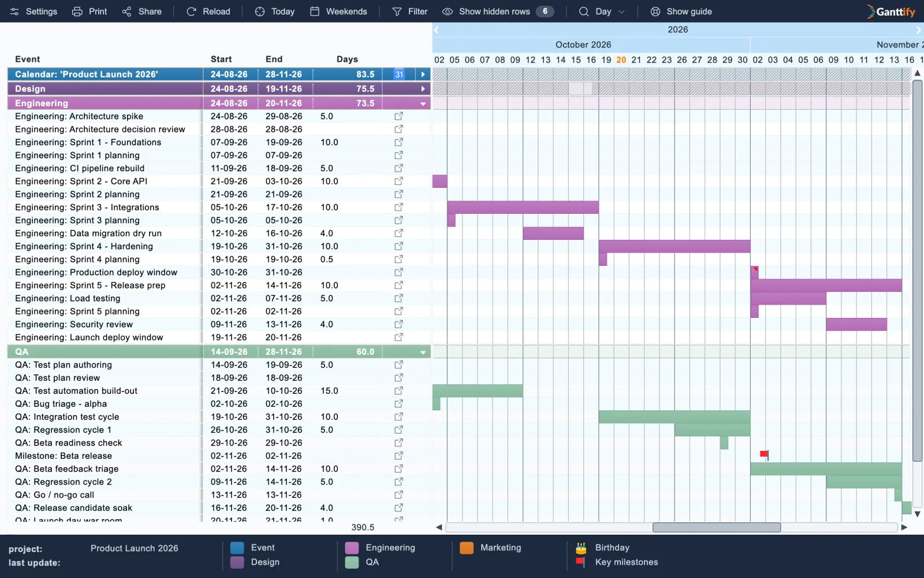Open external link for Go / no-go call
The width and height of the screenshot is (924, 578).
(x=398, y=495)
